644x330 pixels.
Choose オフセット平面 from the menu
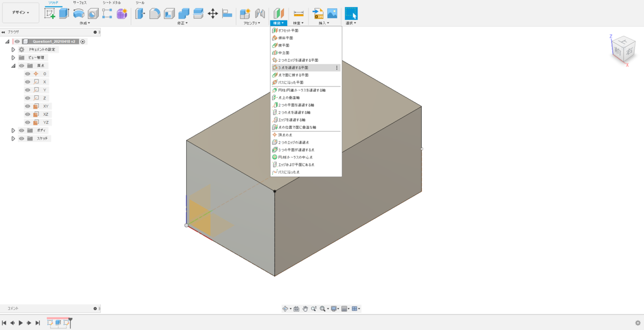click(x=306, y=31)
